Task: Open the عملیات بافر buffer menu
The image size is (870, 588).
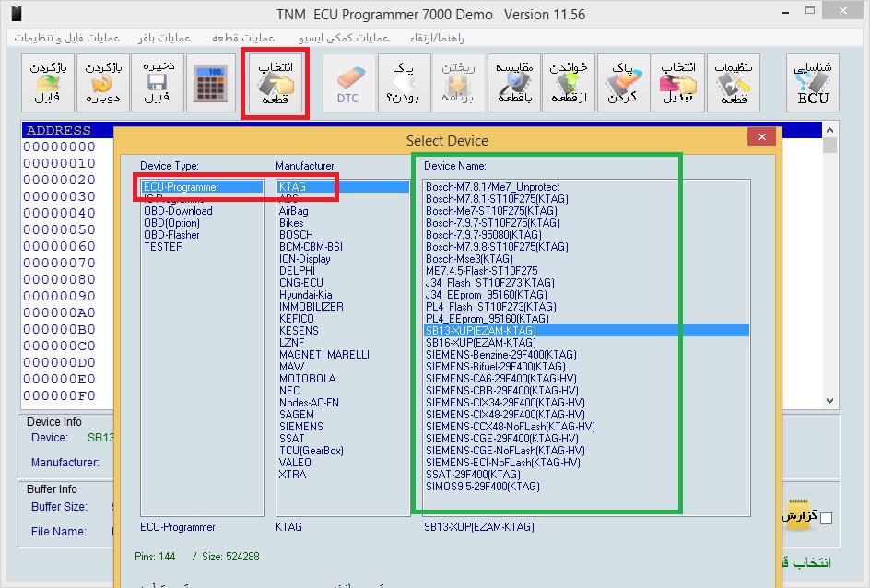Action: (164, 38)
